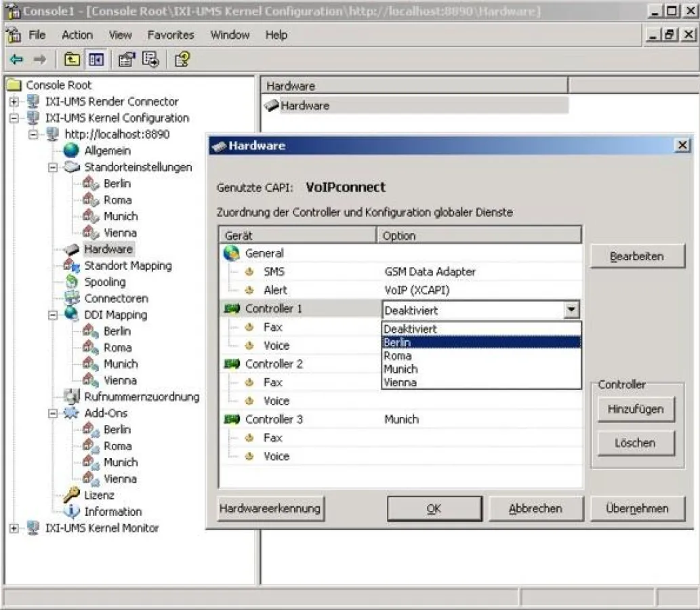Click the Export List toolbar icon

click(x=150, y=60)
